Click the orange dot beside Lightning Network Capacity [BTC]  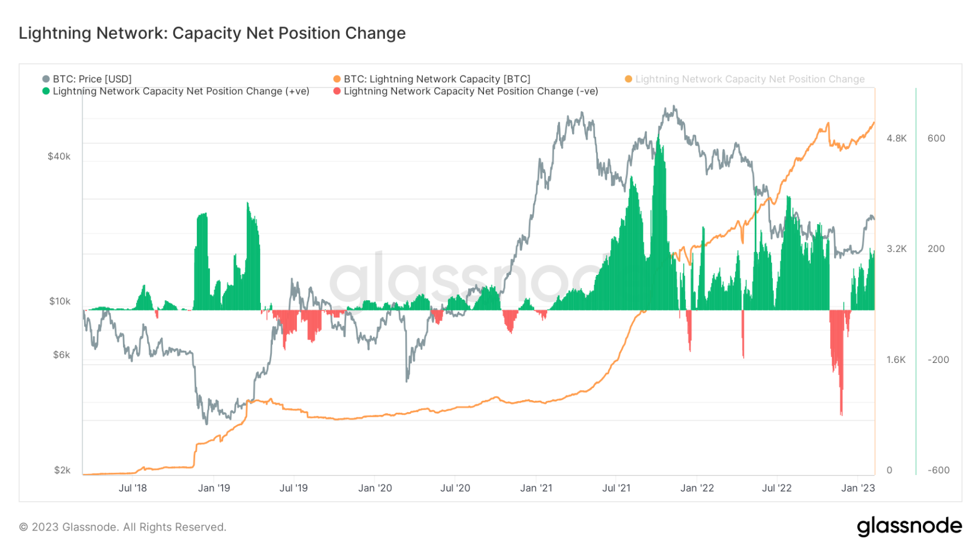(337, 79)
